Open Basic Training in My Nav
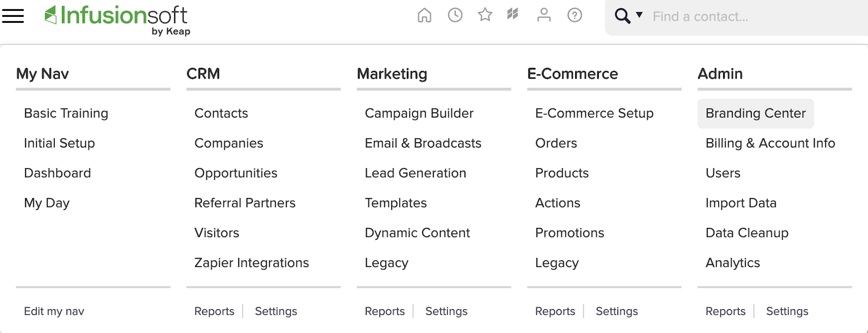The height and width of the screenshot is (333, 868). [66, 113]
